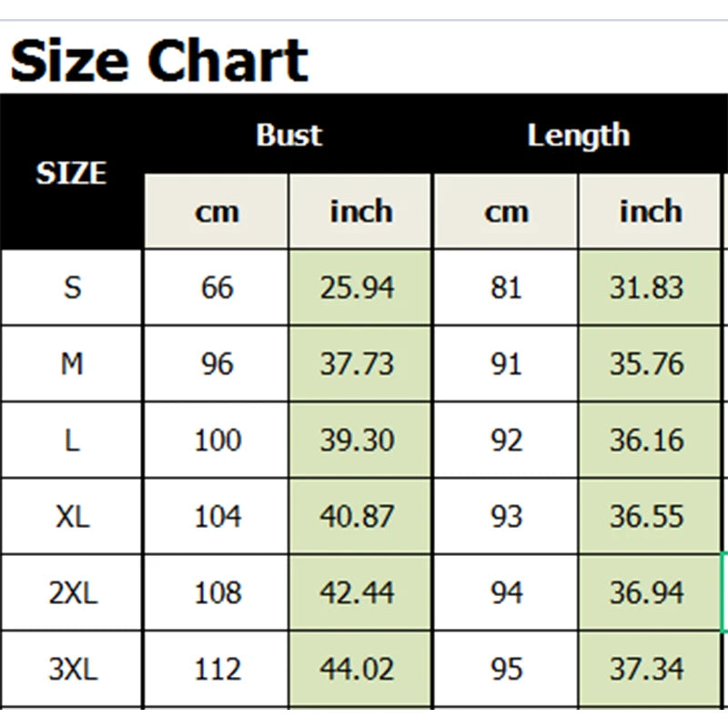728x728 pixels.
Task: Select the 92 cm length value
Action: [x=506, y=440]
